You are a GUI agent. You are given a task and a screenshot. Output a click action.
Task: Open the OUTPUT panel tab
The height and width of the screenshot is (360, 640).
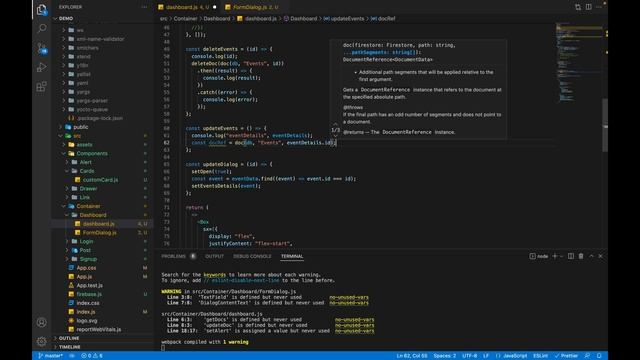214,256
